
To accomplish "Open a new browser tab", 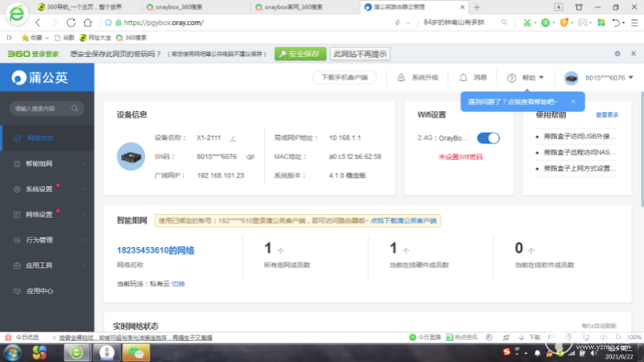I will 477,7.
